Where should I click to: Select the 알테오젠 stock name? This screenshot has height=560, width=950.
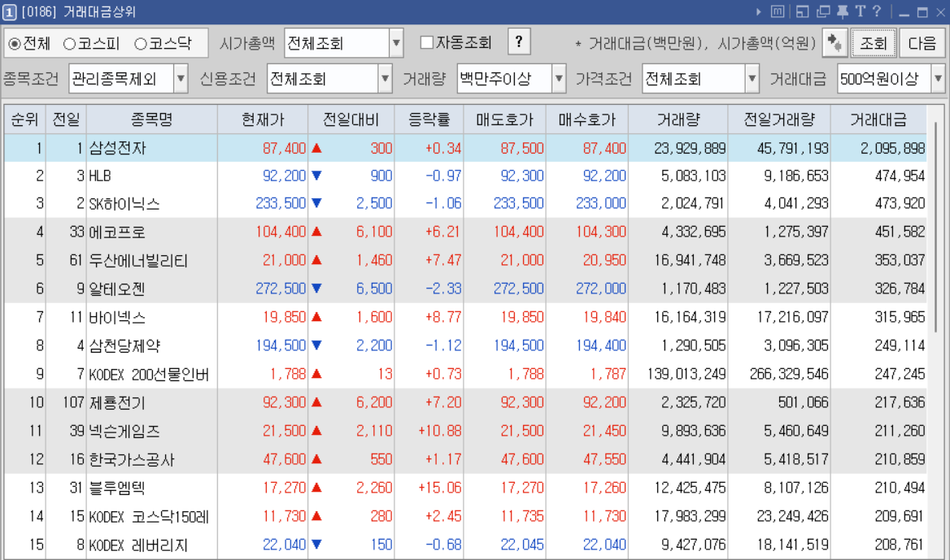coord(117,289)
